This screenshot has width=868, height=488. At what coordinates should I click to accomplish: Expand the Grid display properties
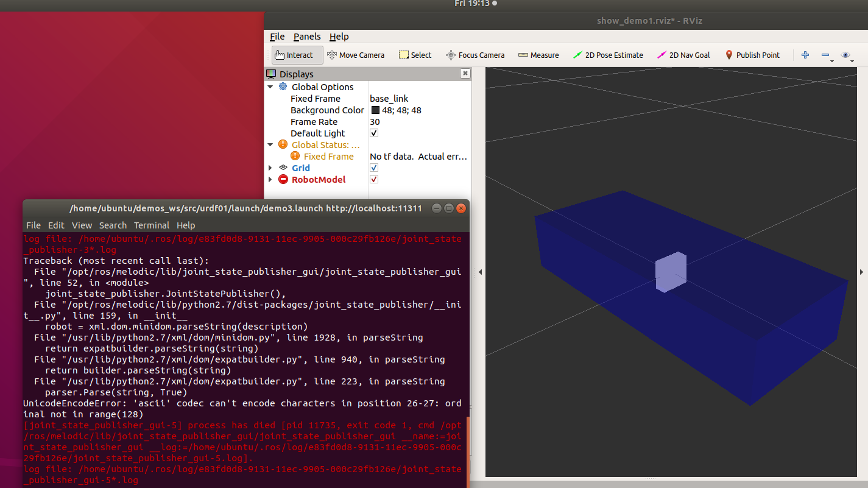tap(270, 168)
